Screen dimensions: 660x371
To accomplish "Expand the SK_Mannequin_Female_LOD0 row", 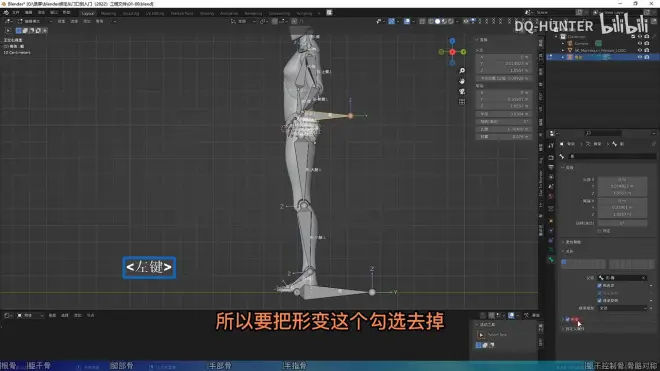I will point(563,50).
